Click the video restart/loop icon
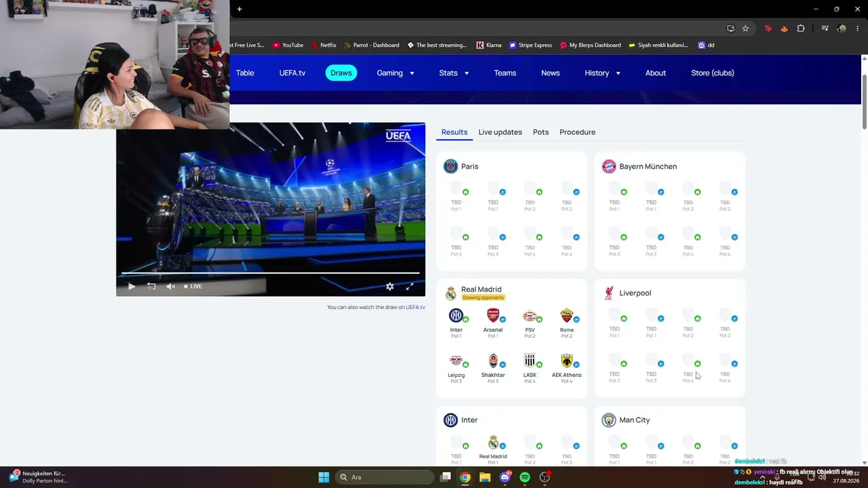The height and width of the screenshot is (488, 868). pyautogui.click(x=151, y=286)
